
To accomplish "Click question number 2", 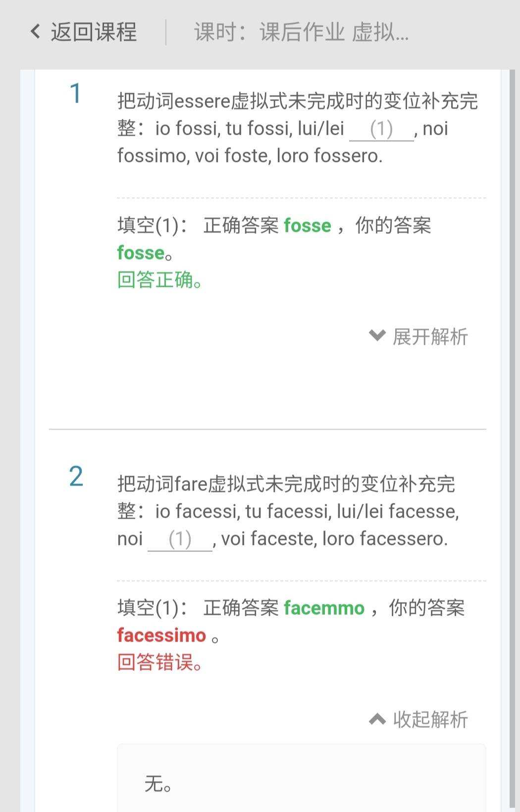I will 76,477.
